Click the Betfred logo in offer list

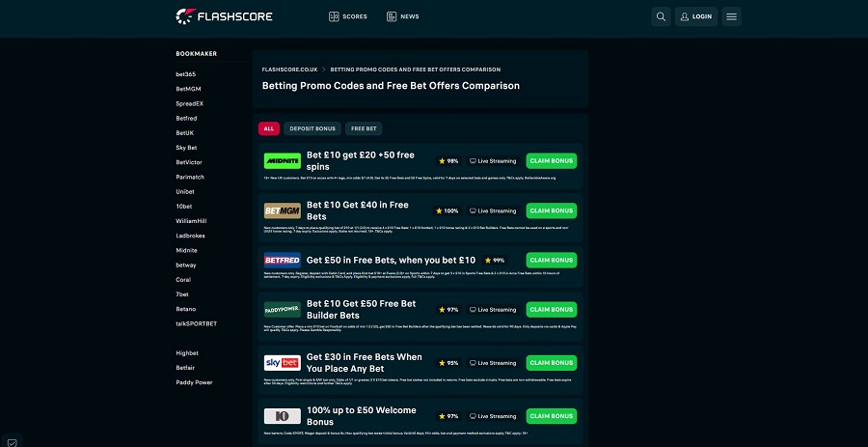click(x=283, y=261)
